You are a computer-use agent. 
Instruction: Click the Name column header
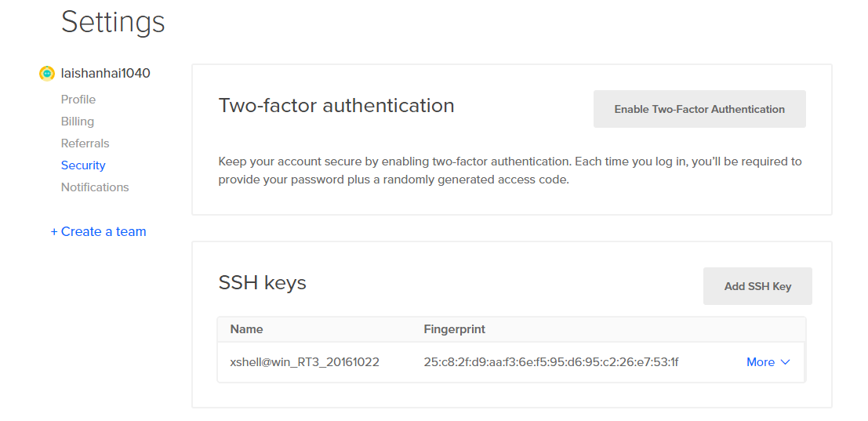(246, 329)
